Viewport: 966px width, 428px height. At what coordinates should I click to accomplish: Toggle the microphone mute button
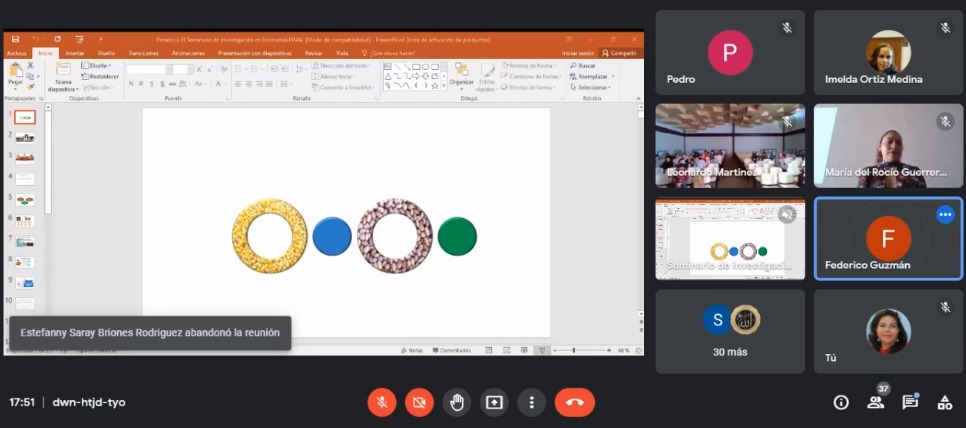pos(381,402)
